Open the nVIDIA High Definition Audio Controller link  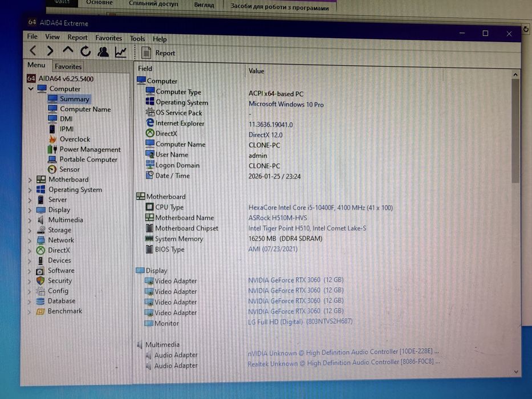click(343, 352)
